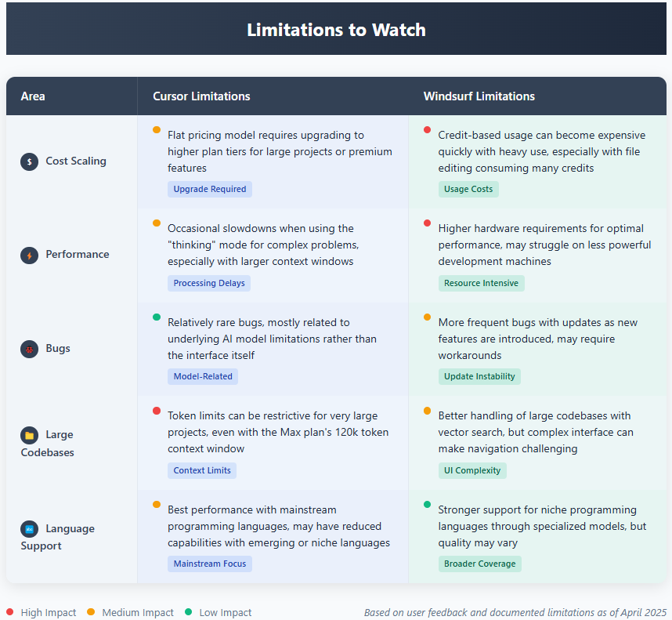Click the High Impact legend label
672x620 pixels.
pyautogui.click(x=49, y=612)
